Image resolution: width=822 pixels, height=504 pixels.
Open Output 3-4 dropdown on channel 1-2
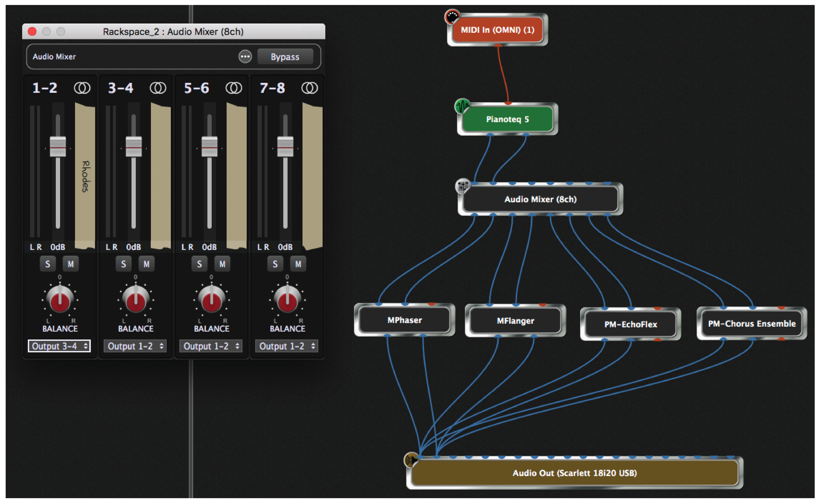59,346
